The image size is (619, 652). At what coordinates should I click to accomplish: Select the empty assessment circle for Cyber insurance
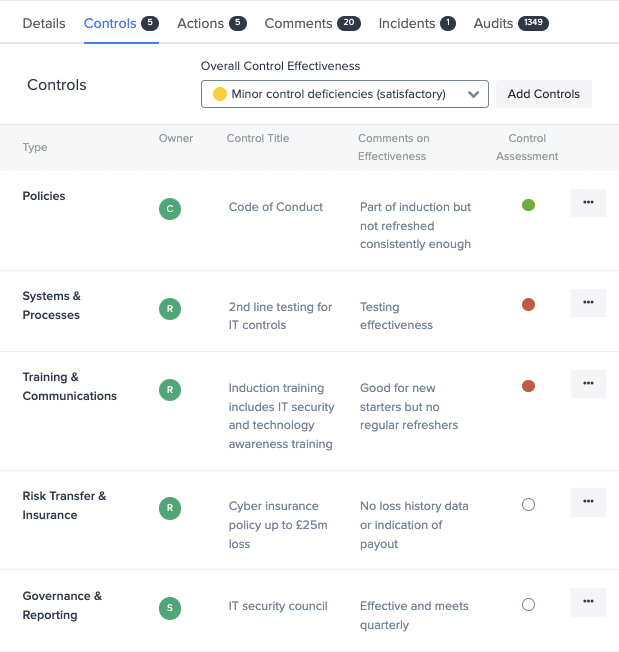pyautogui.click(x=528, y=505)
